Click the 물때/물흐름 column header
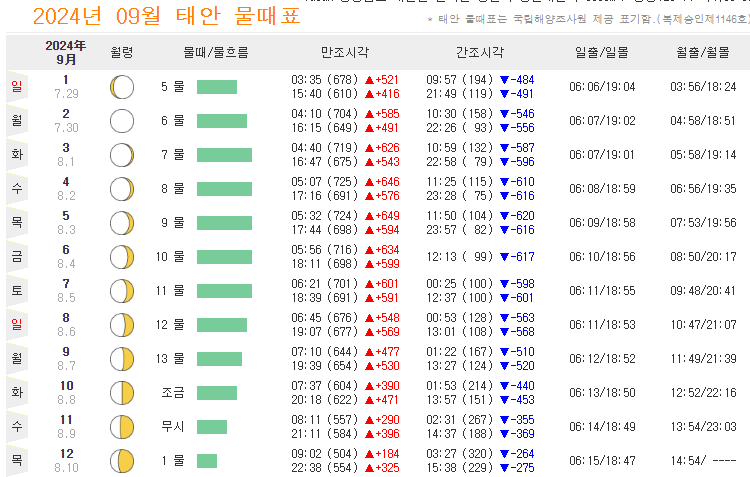The image size is (750, 477). pos(216,52)
